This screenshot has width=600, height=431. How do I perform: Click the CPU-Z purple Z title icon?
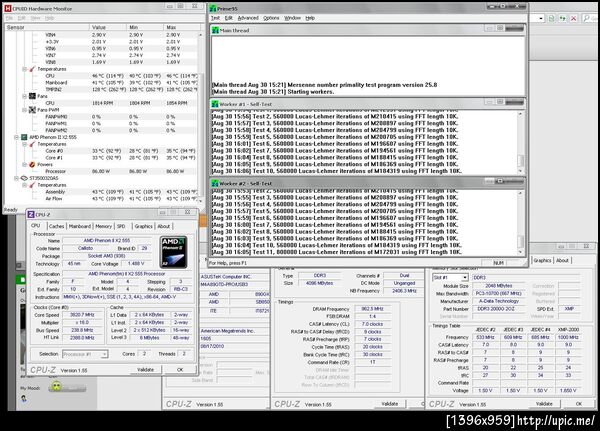(x=31, y=214)
